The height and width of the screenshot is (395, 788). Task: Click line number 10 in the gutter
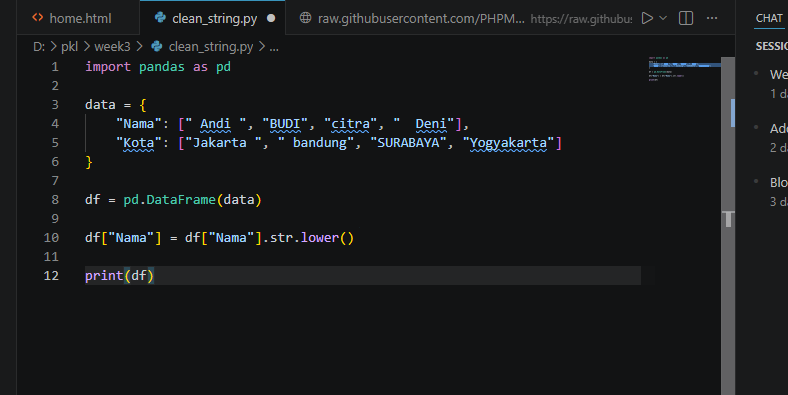51,238
